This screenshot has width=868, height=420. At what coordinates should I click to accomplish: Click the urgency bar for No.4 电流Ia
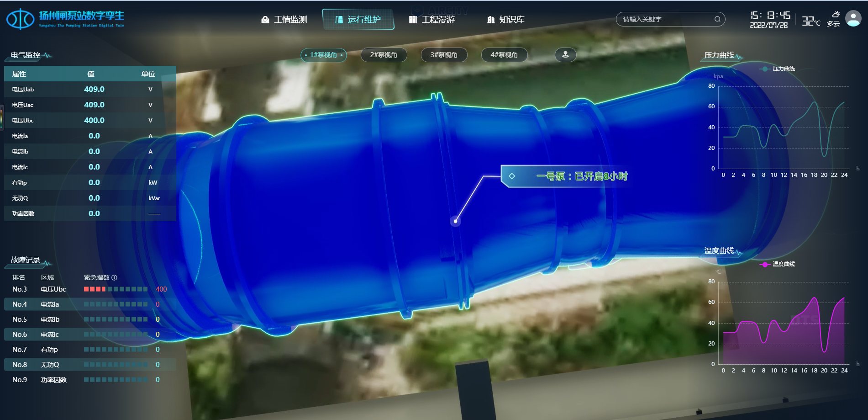click(x=116, y=304)
